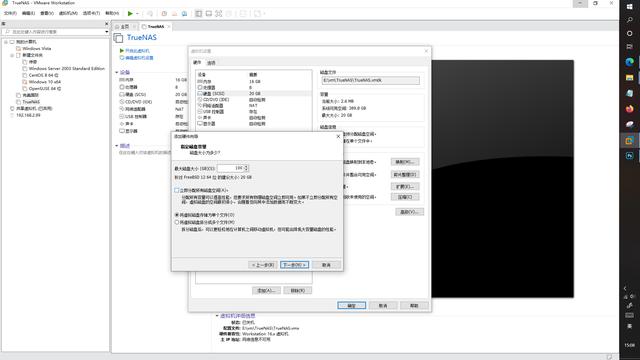Viewport: 640px width, 360px height.
Task: Click 确定 OK in the settings dialog
Action: click(x=351, y=306)
